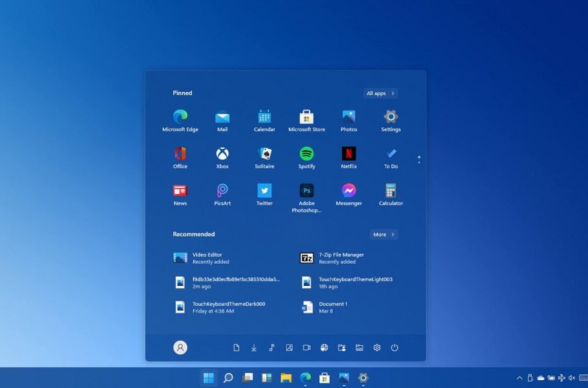Image resolution: width=588 pixels, height=388 pixels.
Task: Launch the Office app
Action: [x=180, y=158]
